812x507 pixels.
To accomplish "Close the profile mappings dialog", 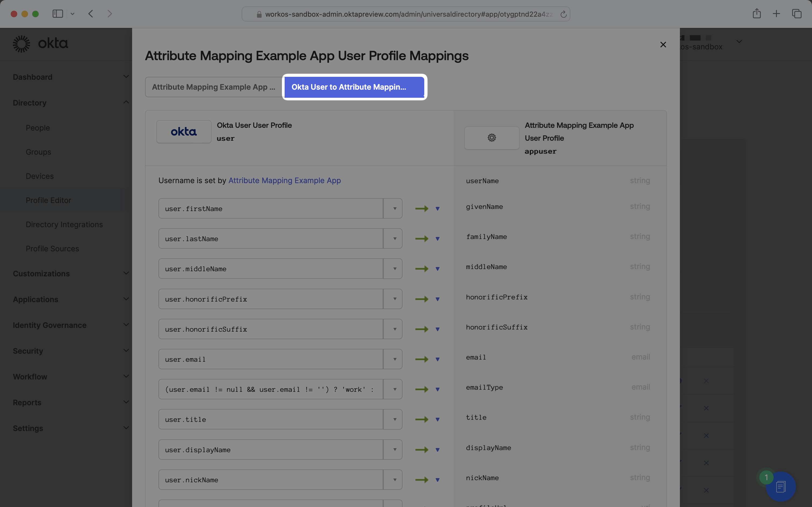I will [x=663, y=45].
